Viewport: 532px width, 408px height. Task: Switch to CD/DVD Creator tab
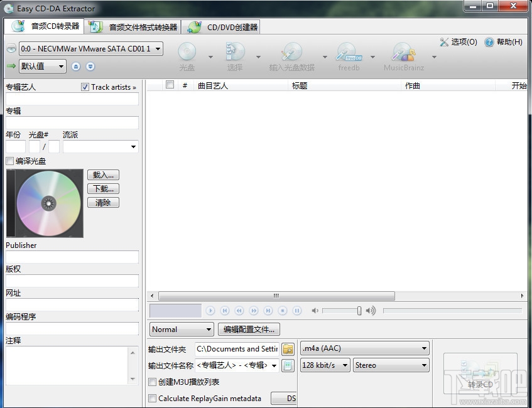[x=221, y=27]
